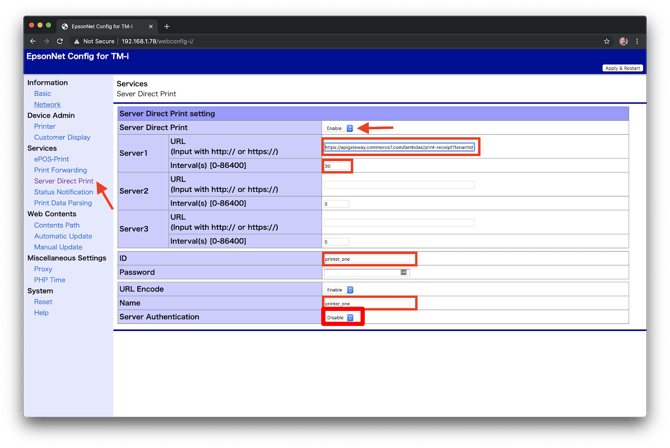This screenshot has height=448, width=670.
Task: Open the Chrome profile avatar
Action: click(623, 41)
